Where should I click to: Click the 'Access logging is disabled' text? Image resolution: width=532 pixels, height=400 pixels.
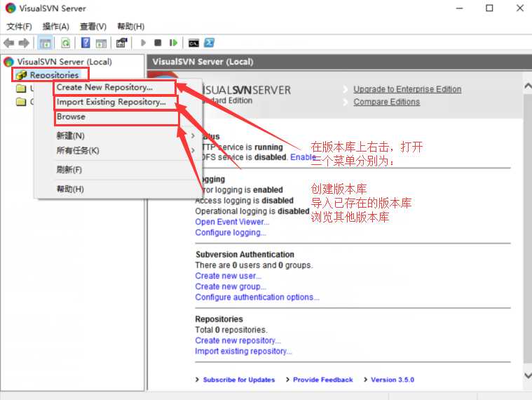[245, 200]
